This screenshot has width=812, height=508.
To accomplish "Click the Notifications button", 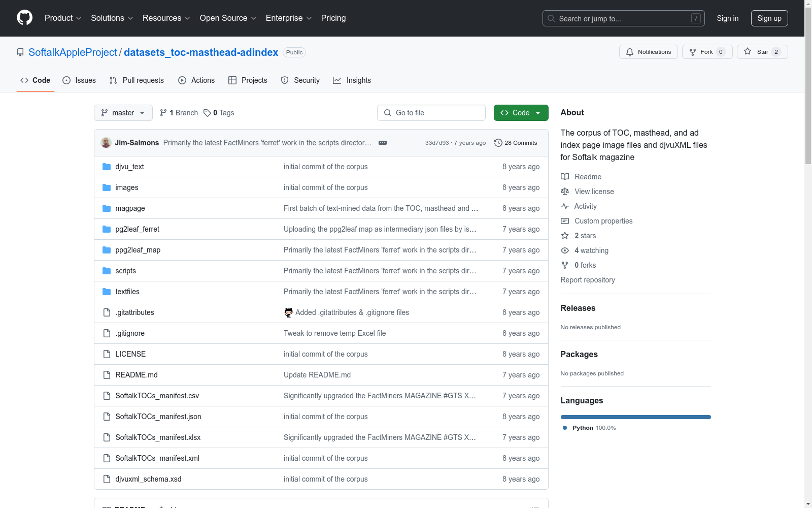I will 649,52.
